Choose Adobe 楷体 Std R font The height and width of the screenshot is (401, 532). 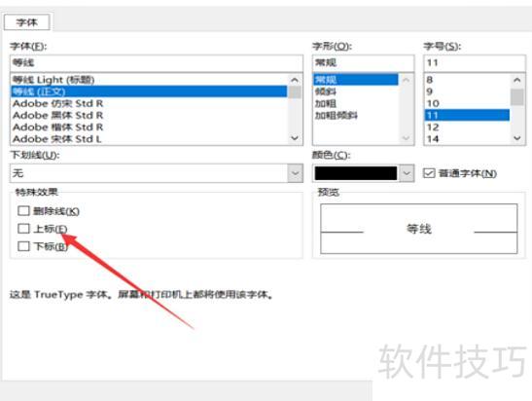[x=149, y=127]
